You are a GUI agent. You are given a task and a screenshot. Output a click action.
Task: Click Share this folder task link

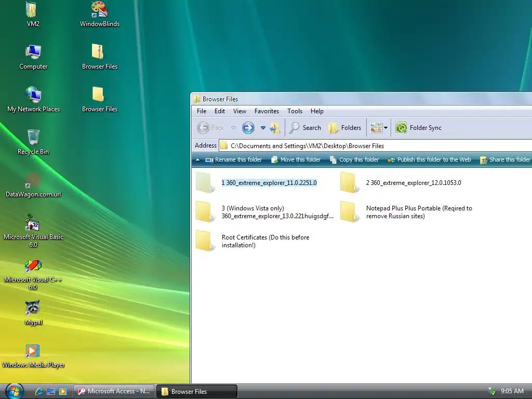(x=505, y=160)
